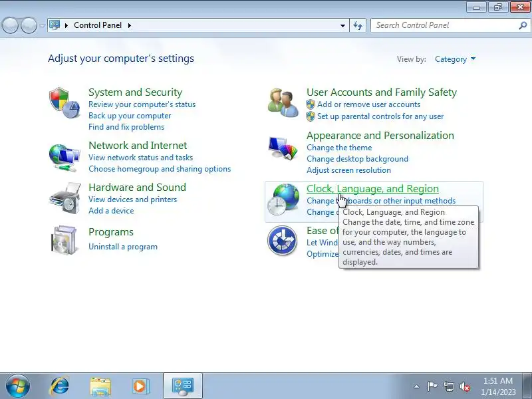Open the Windows Start orb
The height and width of the screenshot is (399, 532).
coord(18,386)
